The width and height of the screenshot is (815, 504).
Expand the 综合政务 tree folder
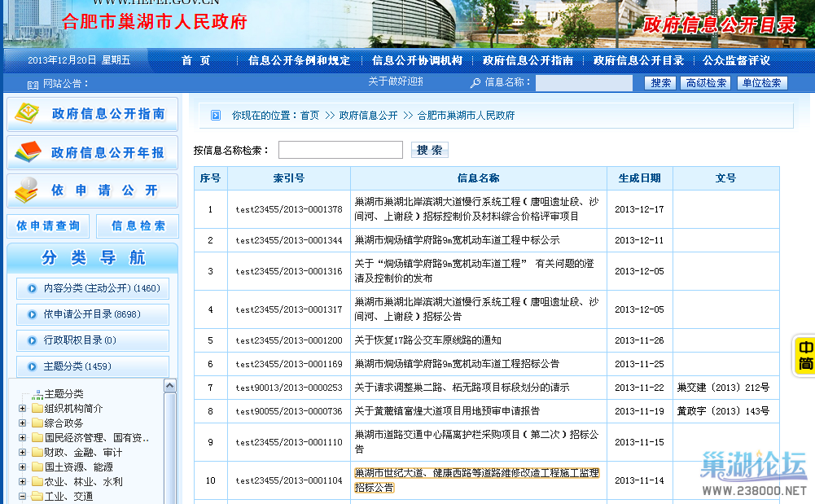click(22, 423)
